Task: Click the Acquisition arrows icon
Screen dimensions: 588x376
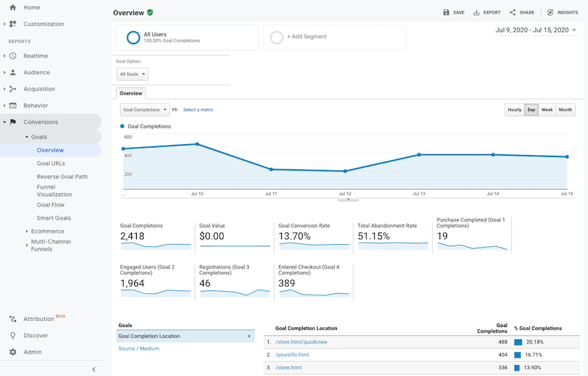Action: point(13,89)
